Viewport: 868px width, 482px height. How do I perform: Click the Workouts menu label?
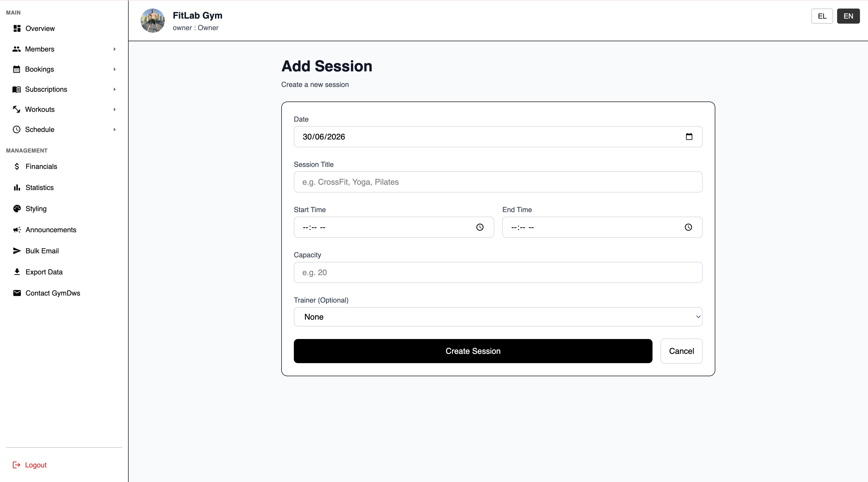40,109
